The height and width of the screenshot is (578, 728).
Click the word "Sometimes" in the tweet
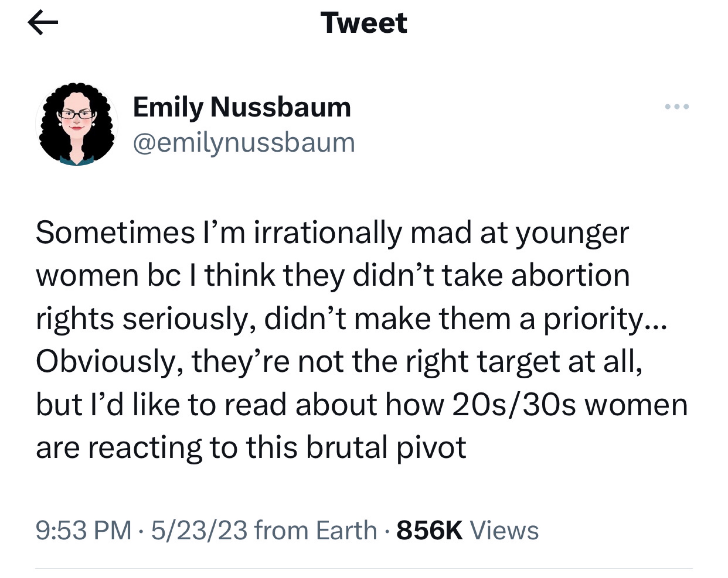[x=115, y=233]
